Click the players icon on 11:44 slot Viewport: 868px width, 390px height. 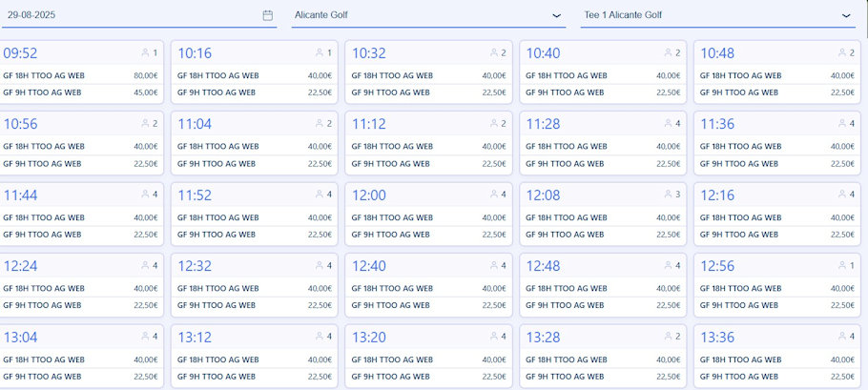(146, 195)
